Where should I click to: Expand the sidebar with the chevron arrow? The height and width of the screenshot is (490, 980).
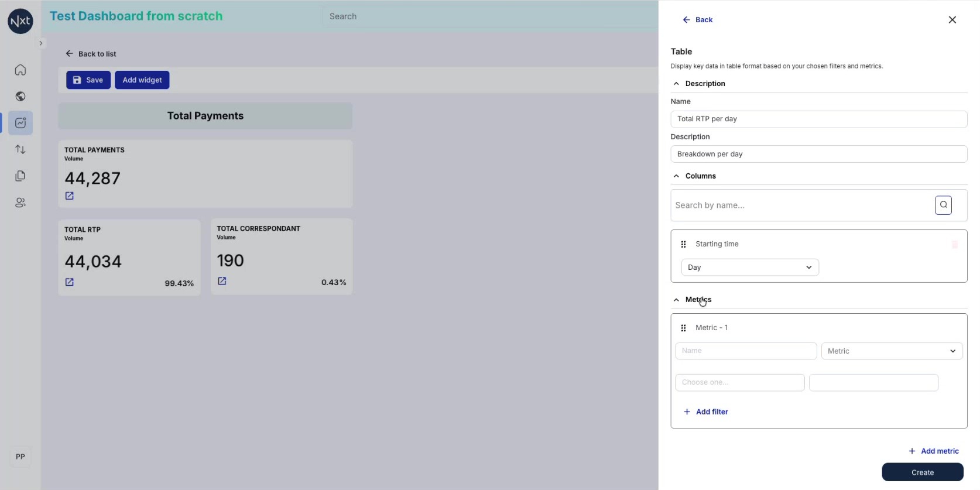(x=40, y=43)
